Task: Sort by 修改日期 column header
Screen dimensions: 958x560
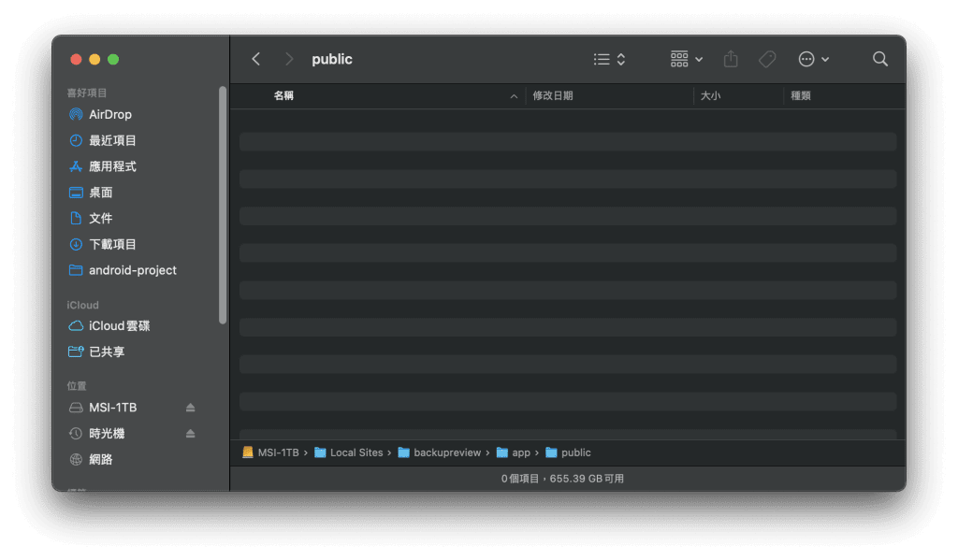Action: coord(553,96)
